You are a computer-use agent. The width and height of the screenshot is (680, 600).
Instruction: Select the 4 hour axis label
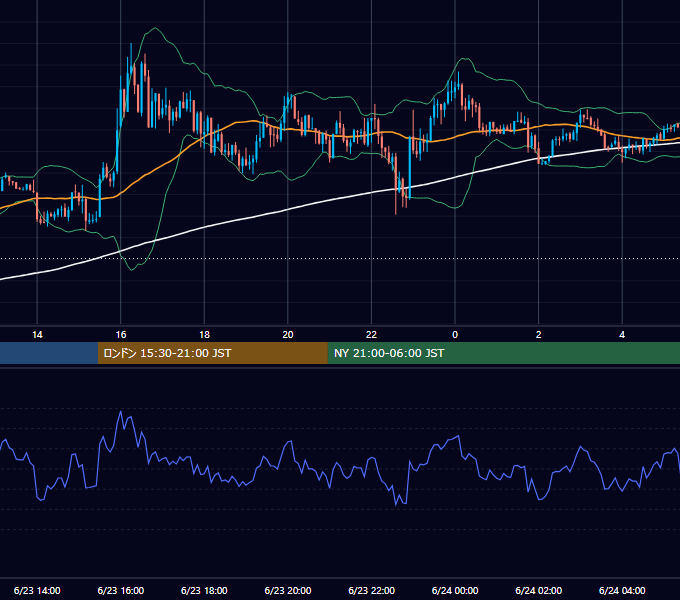[622, 334]
